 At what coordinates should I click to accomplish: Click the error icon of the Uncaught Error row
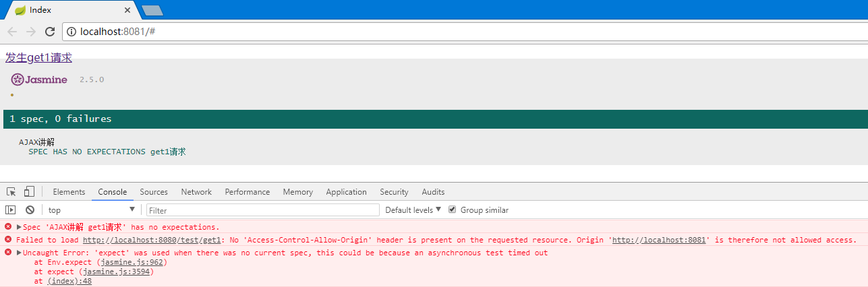point(8,253)
